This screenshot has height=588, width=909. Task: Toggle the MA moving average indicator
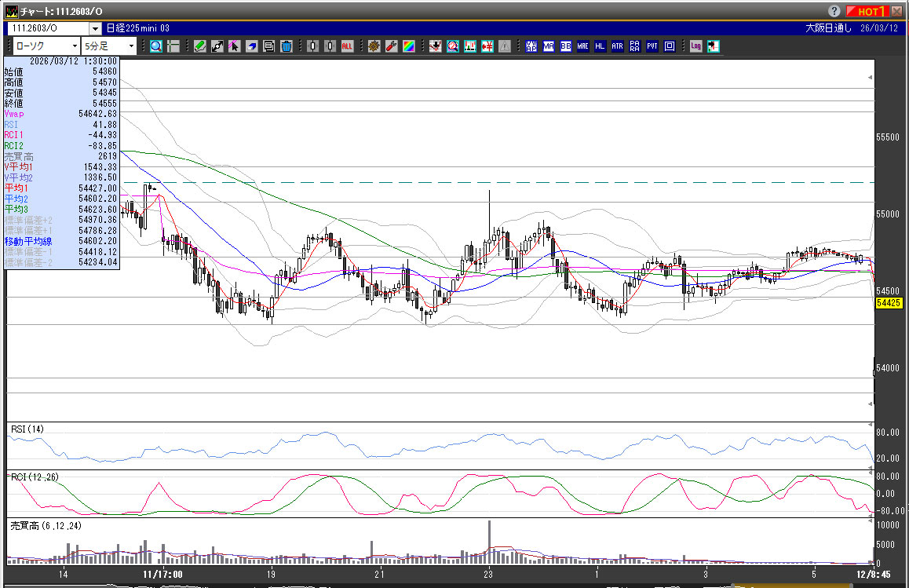549,46
